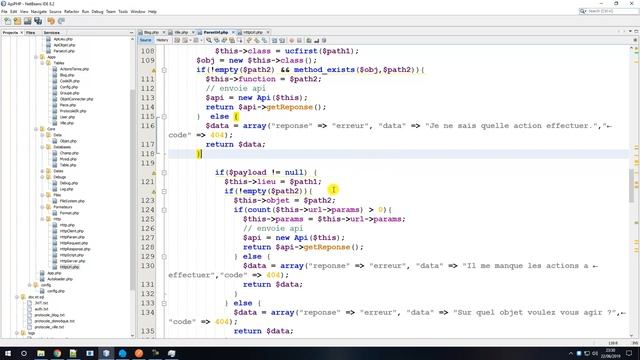This screenshot has height=360, width=640.
Task: Collapse the Http folder in tree
Action: click(42, 219)
